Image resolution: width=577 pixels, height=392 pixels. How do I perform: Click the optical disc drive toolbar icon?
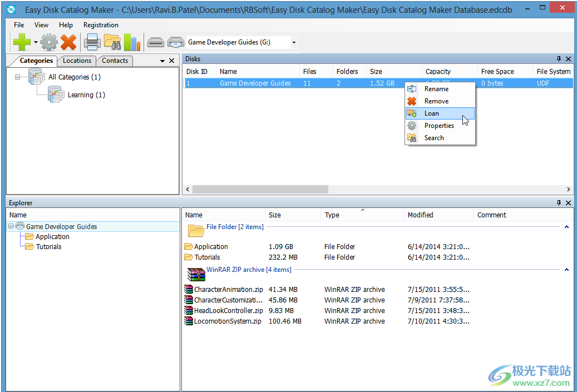click(175, 42)
